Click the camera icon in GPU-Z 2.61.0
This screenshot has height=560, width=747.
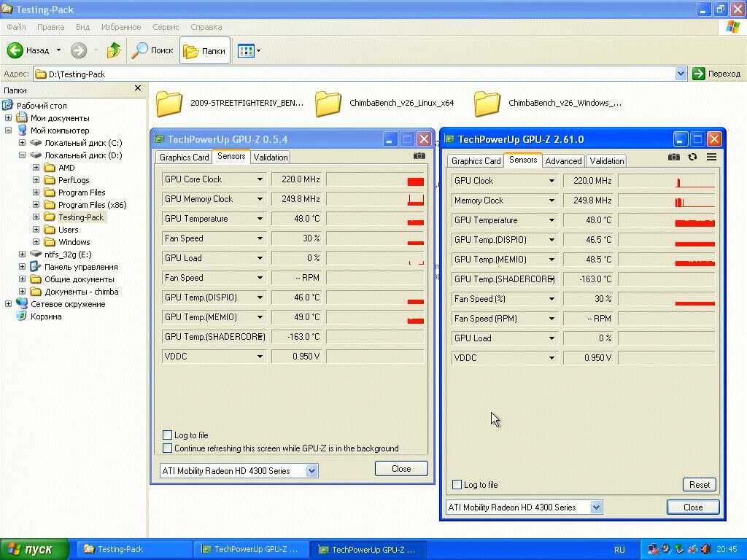[x=673, y=157]
